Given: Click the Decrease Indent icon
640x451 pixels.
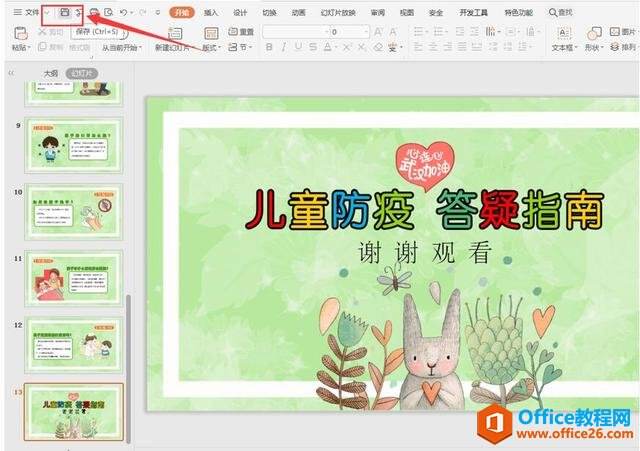Looking at the screenshot, I should pyautogui.click(x=460, y=31).
